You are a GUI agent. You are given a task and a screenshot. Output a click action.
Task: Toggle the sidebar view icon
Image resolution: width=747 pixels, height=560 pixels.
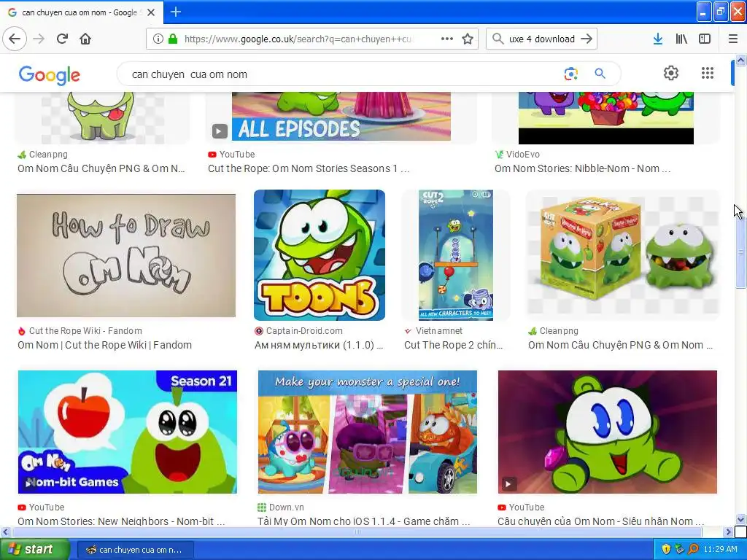pos(705,39)
